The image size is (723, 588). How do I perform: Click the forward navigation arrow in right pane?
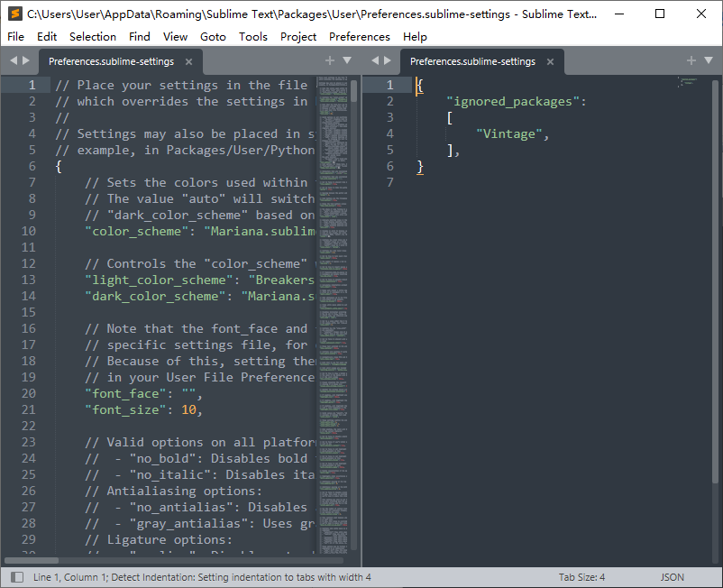point(388,60)
